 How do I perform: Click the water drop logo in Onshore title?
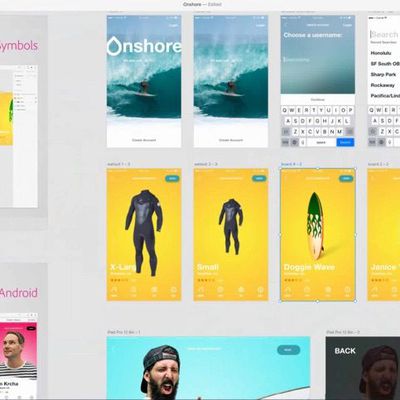(x=114, y=46)
